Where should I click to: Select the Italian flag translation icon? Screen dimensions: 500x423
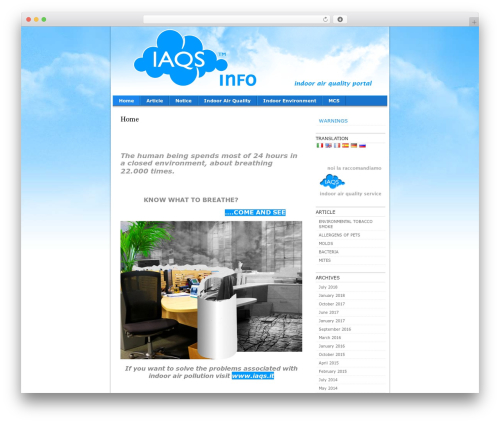(320, 145)
